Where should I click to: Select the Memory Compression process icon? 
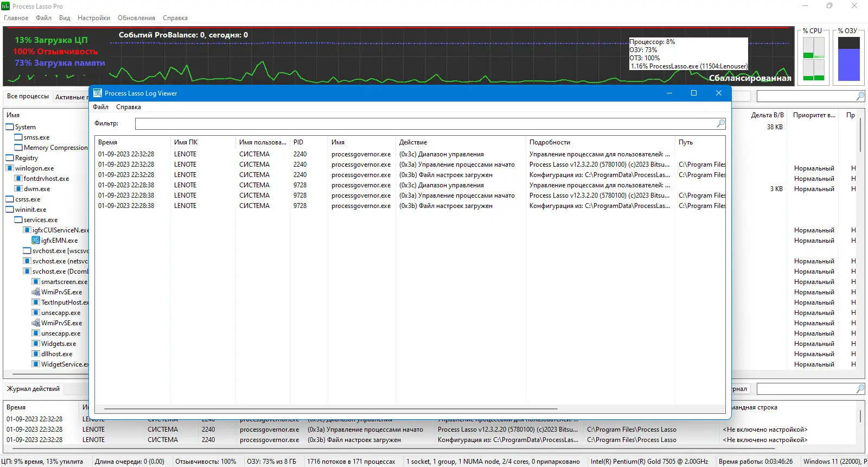click(18, 148)
